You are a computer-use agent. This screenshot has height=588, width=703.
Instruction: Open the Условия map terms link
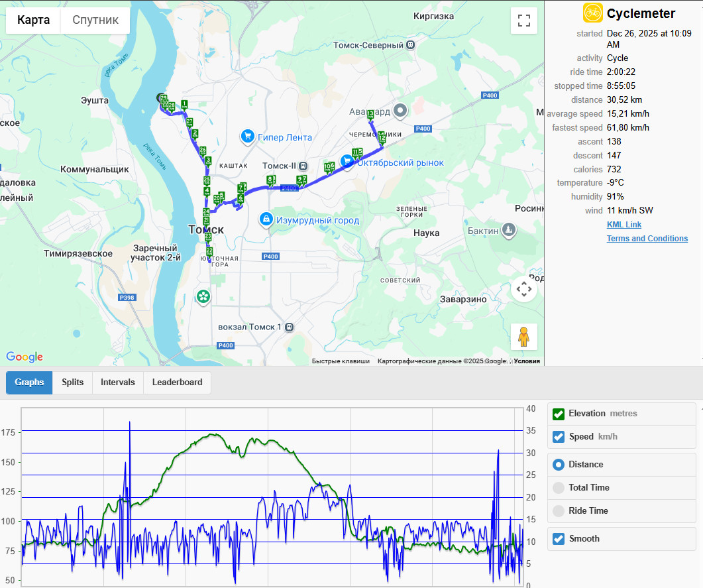point(527,361)
